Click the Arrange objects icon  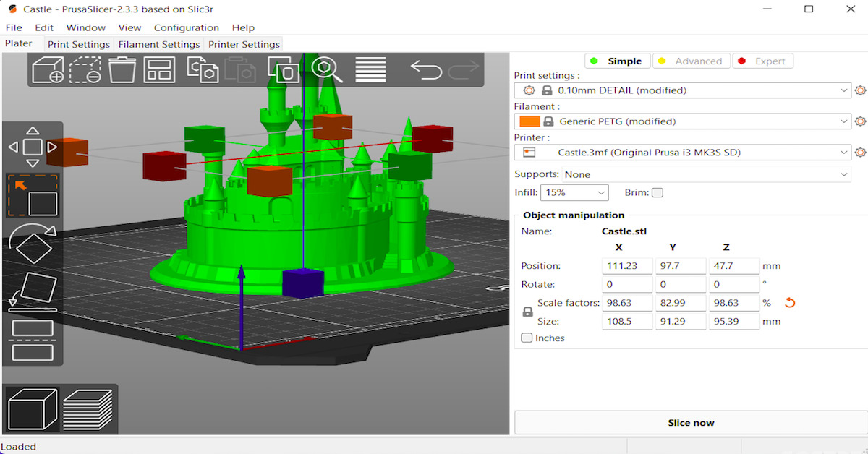[159, 70]
